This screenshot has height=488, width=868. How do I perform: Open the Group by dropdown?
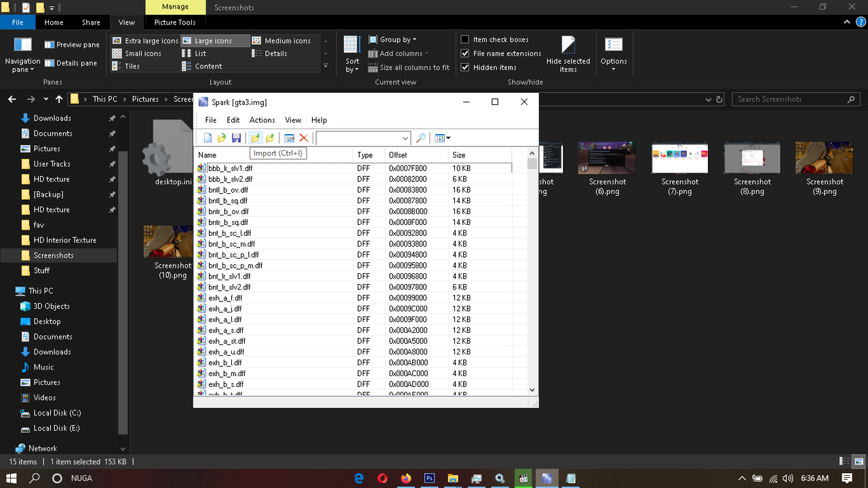coord(393,40)
